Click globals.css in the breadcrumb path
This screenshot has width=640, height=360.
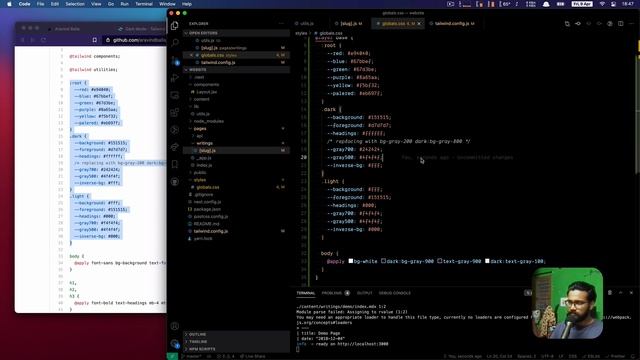(x=331, y=33)
